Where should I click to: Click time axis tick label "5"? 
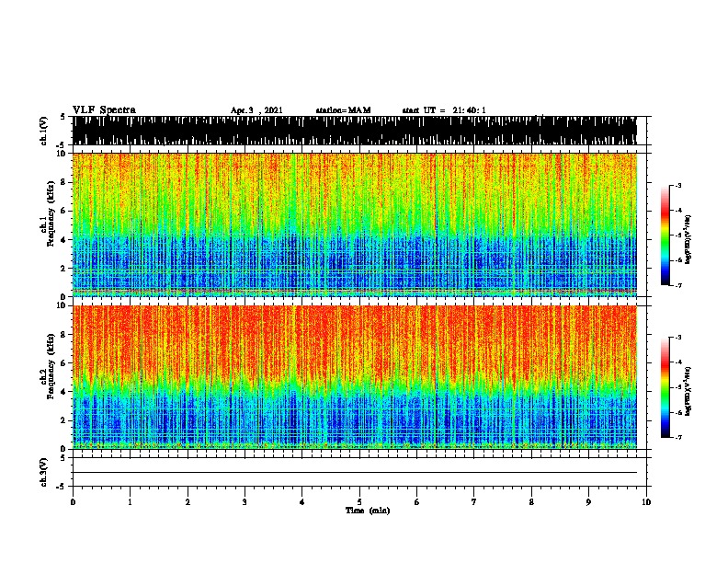[359, 502]
